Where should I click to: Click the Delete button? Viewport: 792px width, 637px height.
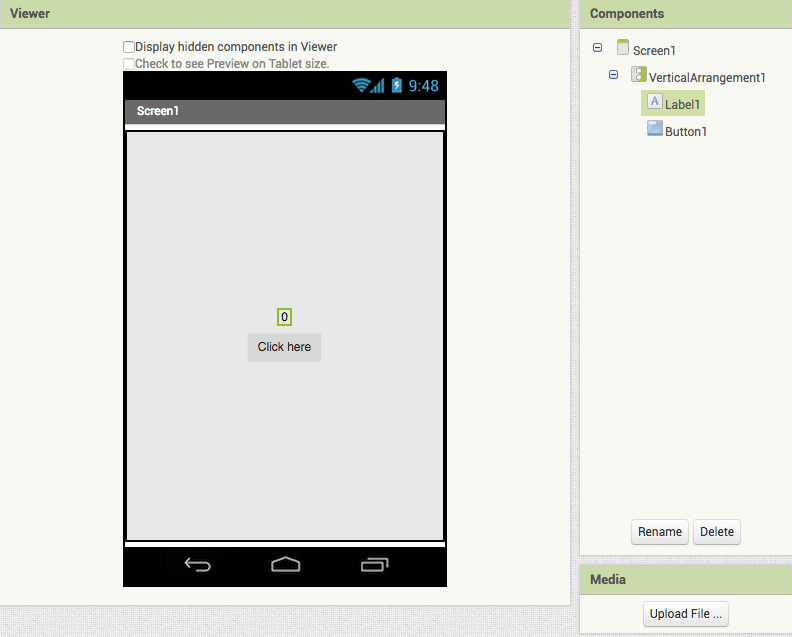717,532
